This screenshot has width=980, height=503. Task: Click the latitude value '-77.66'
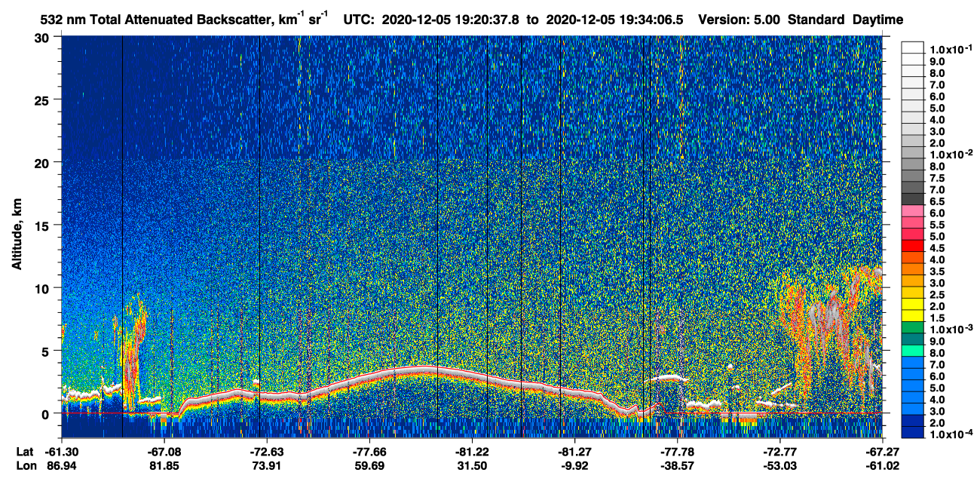[369, 452]
